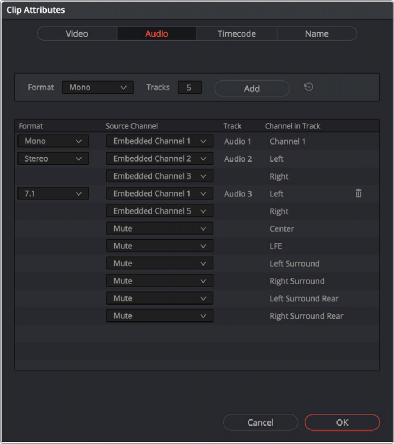This screenshot has height=444, width=394.
Task: Click the Audio 3 track label
Action: (238, 194)
